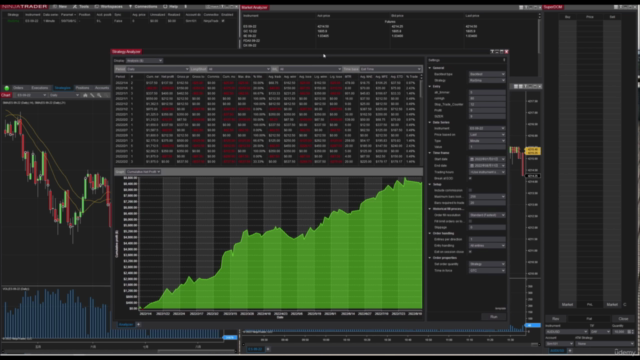Open the SuperDOM Instrument dropdown
This screenshot has height=360, width=640.
pyautogui.click(x=567, y=332)
